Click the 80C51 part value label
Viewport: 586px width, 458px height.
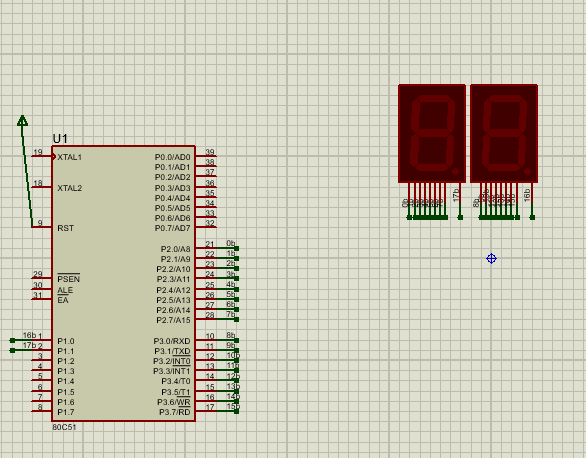64,427
